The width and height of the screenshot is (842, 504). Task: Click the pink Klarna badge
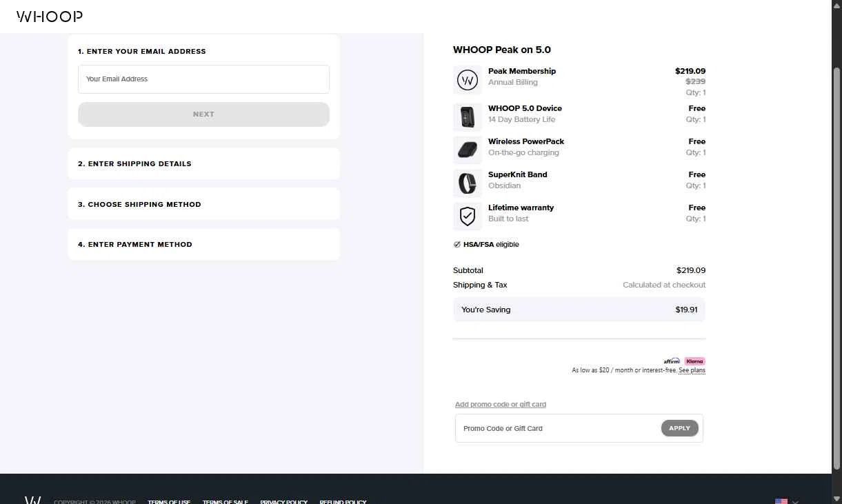click(694, 361)
